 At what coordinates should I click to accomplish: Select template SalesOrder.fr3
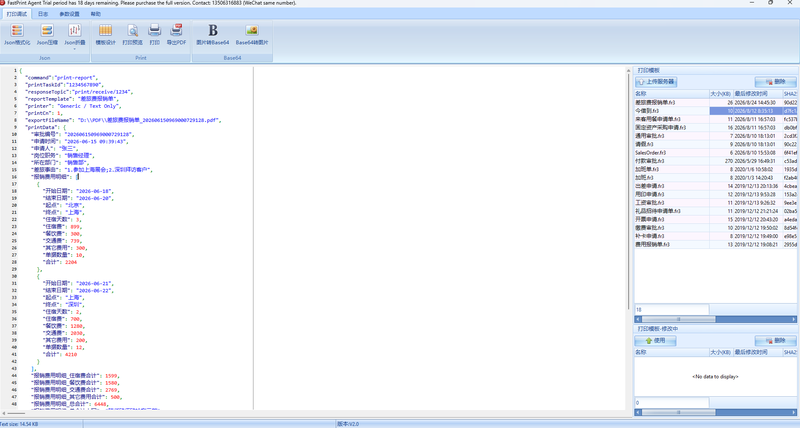pos(671,153)
